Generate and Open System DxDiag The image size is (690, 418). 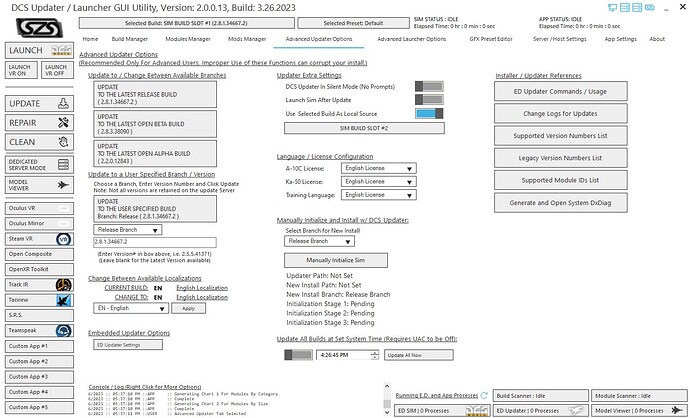(x=560, y=203)
